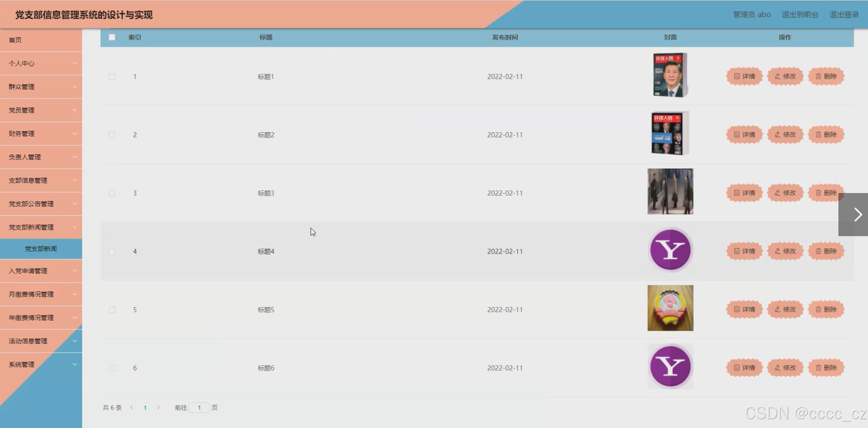Screen dimensions: 868x428
Task: Click the 详情 button for row 1
Action: pos(744,76)
